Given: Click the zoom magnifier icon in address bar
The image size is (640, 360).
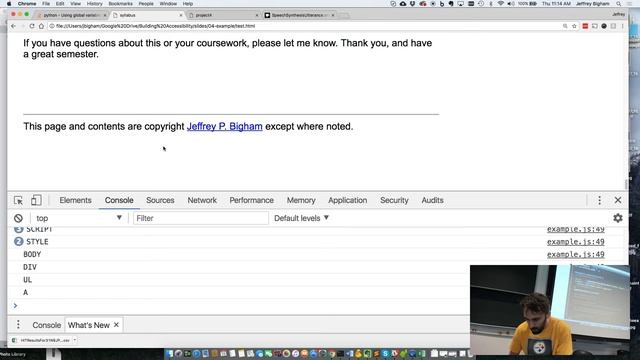Looking at the screenshot, I should pos(565,26).
